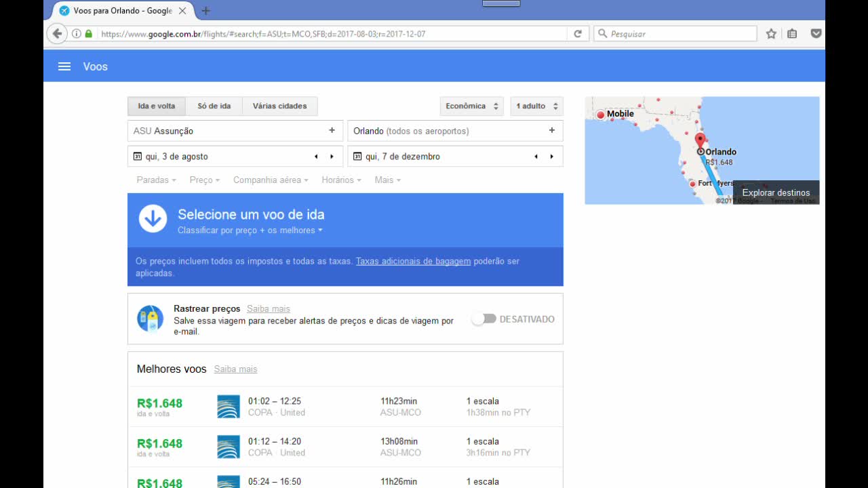Click the Pocket save icon
The height and width of the screenshot is (488, 868).
coord(816,33)
